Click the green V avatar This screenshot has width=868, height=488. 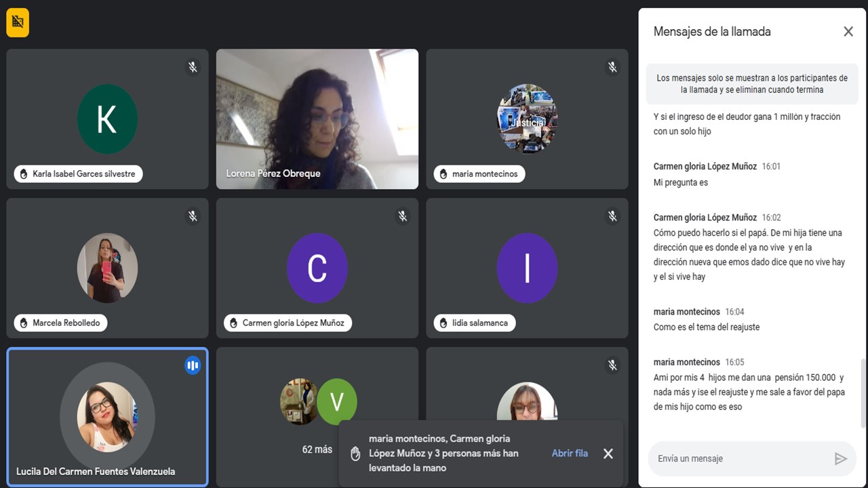pyautogui.click(x=337, y=401)
